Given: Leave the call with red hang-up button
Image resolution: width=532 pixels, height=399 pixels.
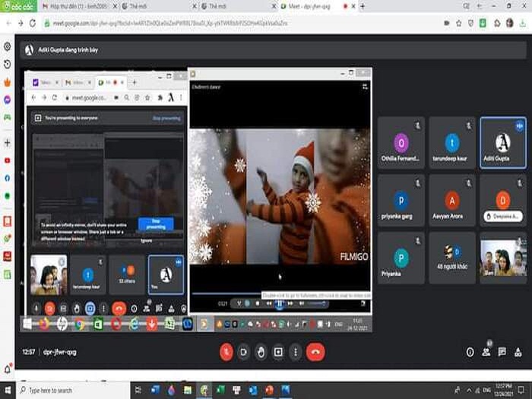Looking at the screenshot, I should pyautogui.click(x=315, y=352).
